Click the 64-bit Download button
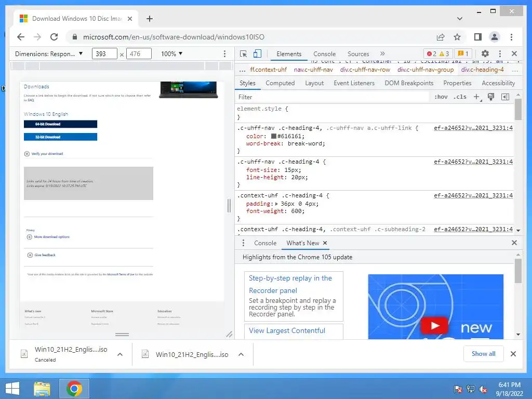Image resolution: width=532 pixels, height=399 pixels. [60, 124]
